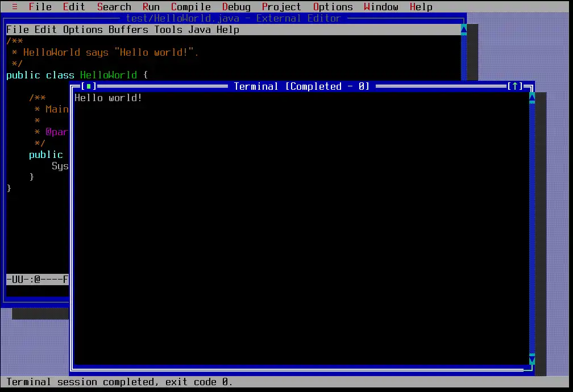Click the '@par' javadoc tag in editor
The width and height of the screenshot is (573, 392).
point(57,132)
